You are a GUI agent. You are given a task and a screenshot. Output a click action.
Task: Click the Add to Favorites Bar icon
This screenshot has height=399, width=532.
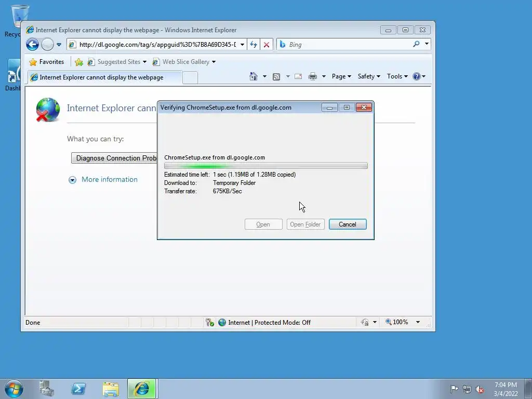(x=79, y=62)
